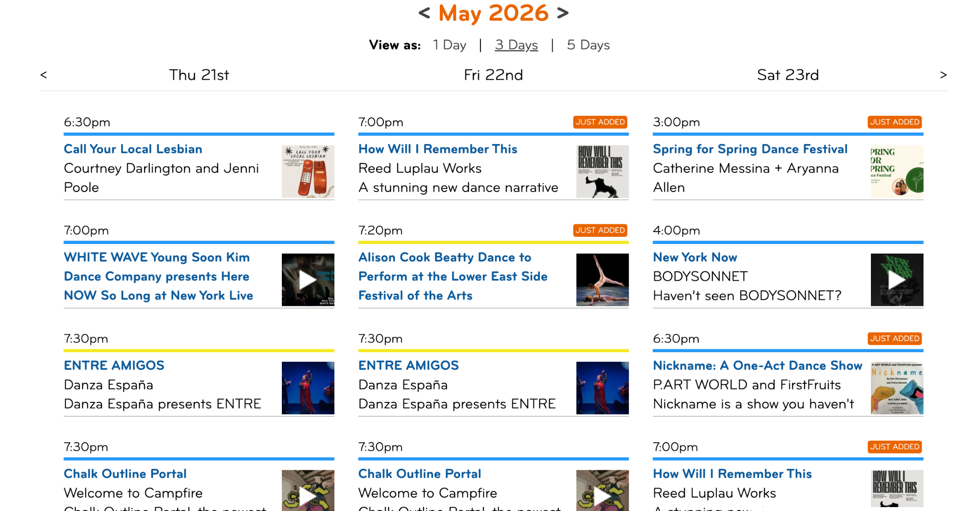Open Friday How Will I Remember This event
The width and height of the screenshot is (980, 511).
tap(438, 149)
